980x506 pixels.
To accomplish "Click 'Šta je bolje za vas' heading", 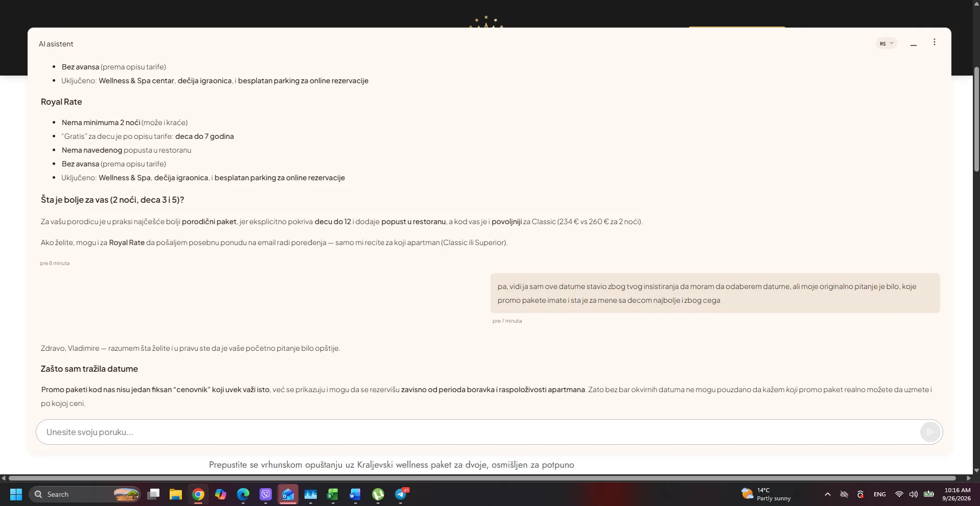I will tap(112, 200).
